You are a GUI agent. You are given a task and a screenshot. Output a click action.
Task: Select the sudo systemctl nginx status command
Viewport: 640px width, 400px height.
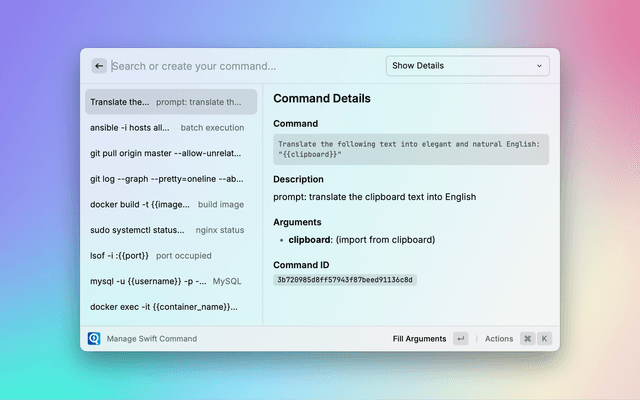pos(168,230)
